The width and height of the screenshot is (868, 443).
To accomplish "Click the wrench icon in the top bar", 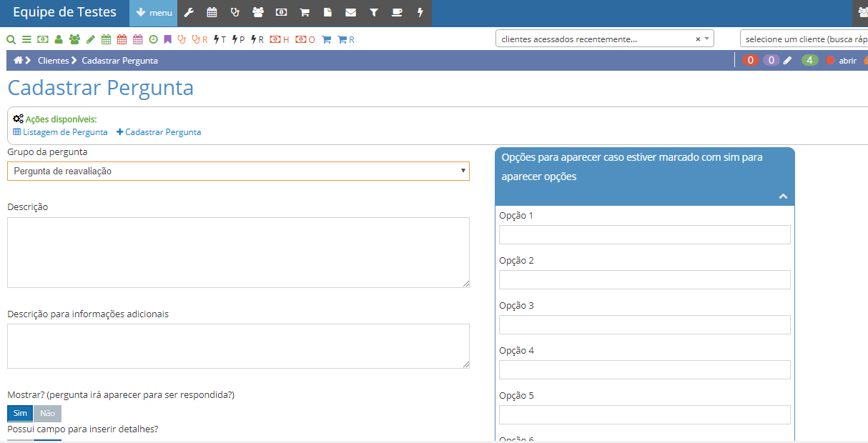I will click(x=189, y=13).
